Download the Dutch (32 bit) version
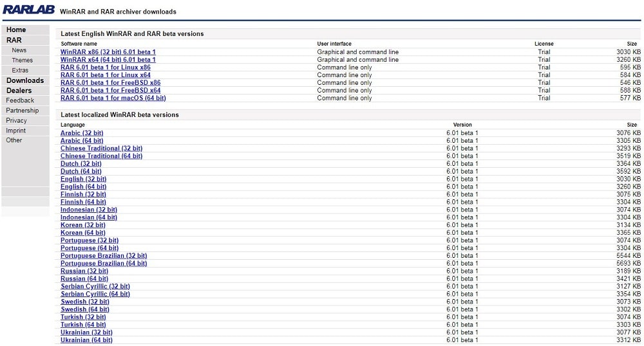This screenshot has width=644, height=346. click(x=81, y=163)
